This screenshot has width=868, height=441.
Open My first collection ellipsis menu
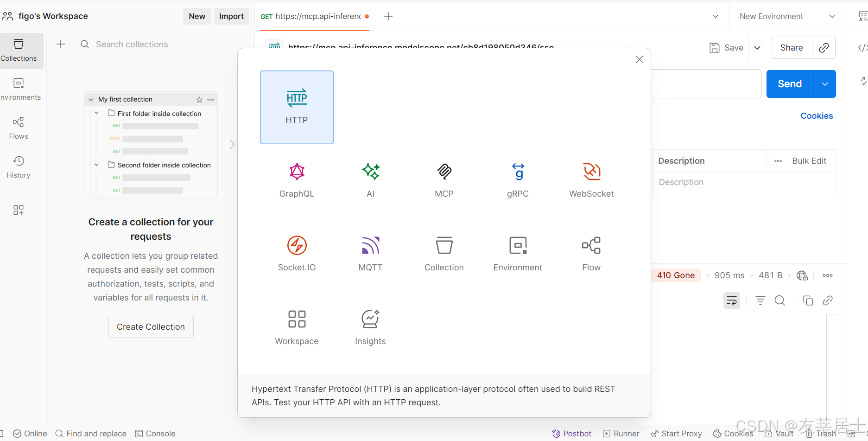[x=211, y=100]
